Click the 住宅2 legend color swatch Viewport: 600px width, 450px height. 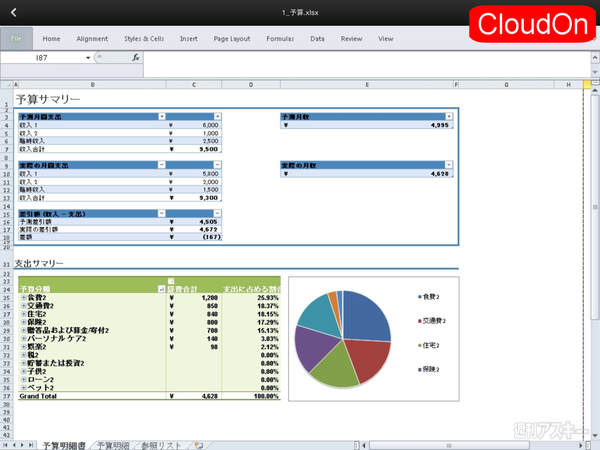coord(419,345)
